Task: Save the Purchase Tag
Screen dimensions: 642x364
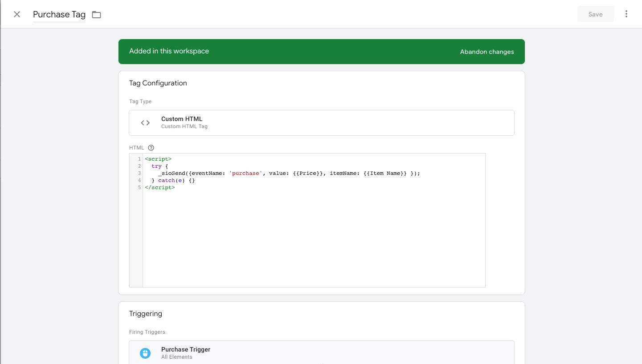Action: click(x=595, y=14)
